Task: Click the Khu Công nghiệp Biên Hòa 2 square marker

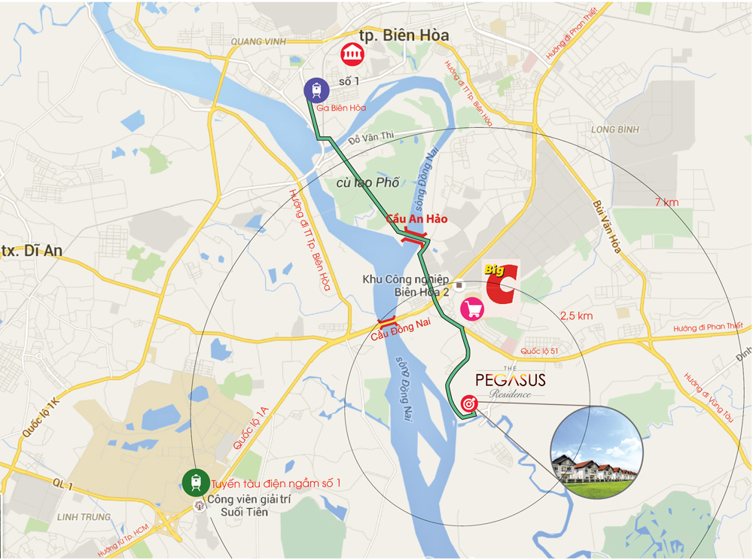Action: [x=459, y=285]
